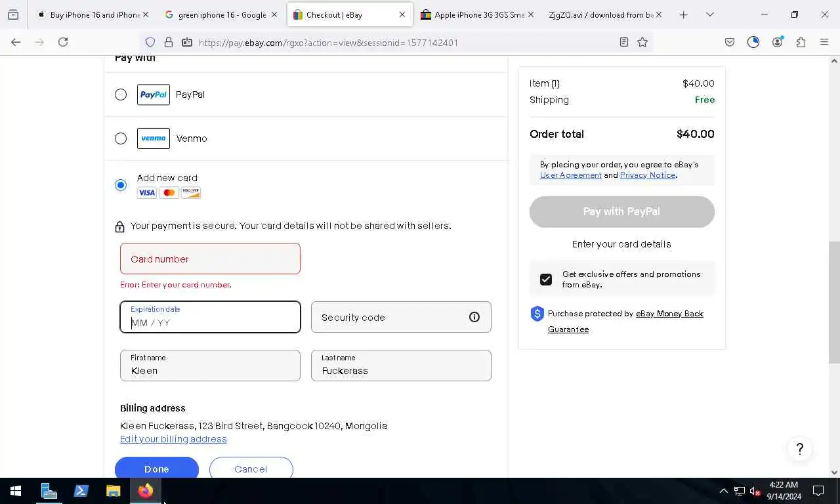Switch to Buy iPhone 16 tab
The height and width of the screenshot is (504, 840).
pos(93,14)
